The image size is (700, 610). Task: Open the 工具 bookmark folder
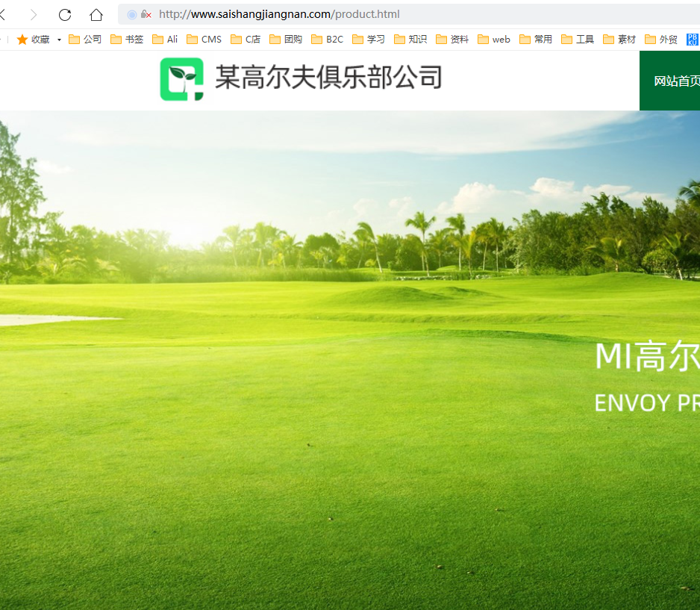[578, 40]
